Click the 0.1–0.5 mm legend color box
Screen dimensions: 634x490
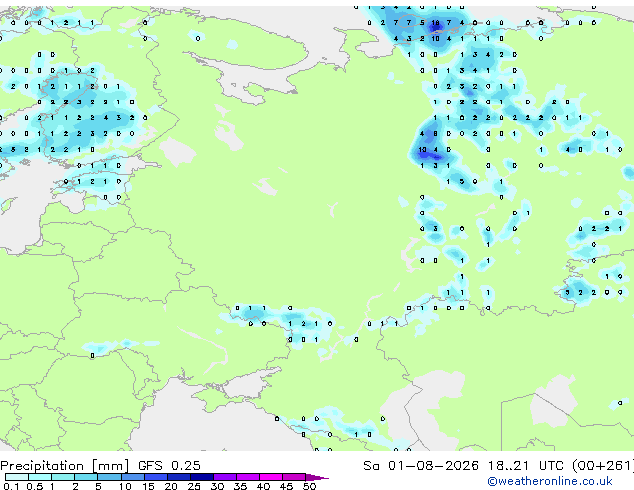pyautogui.click(x=17, y=477)
